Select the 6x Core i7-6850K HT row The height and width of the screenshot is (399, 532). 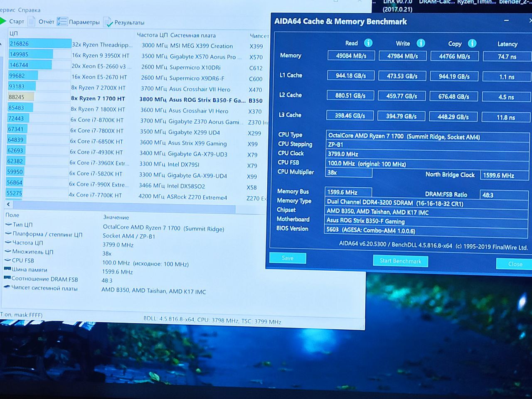(x=137, y=142)
